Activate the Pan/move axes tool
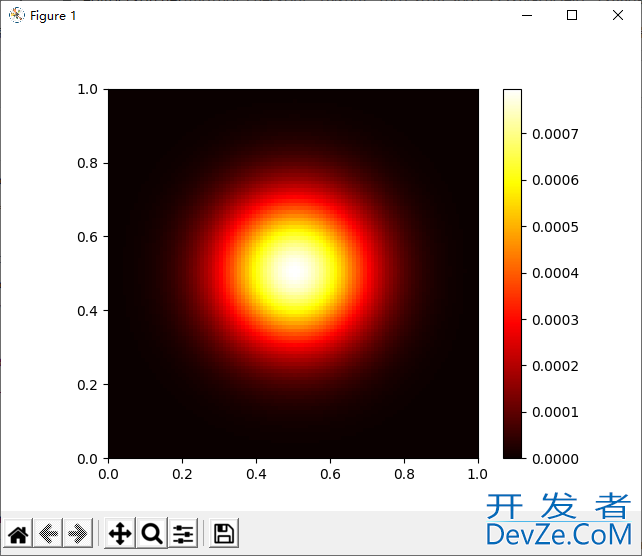 click(120, 534)
